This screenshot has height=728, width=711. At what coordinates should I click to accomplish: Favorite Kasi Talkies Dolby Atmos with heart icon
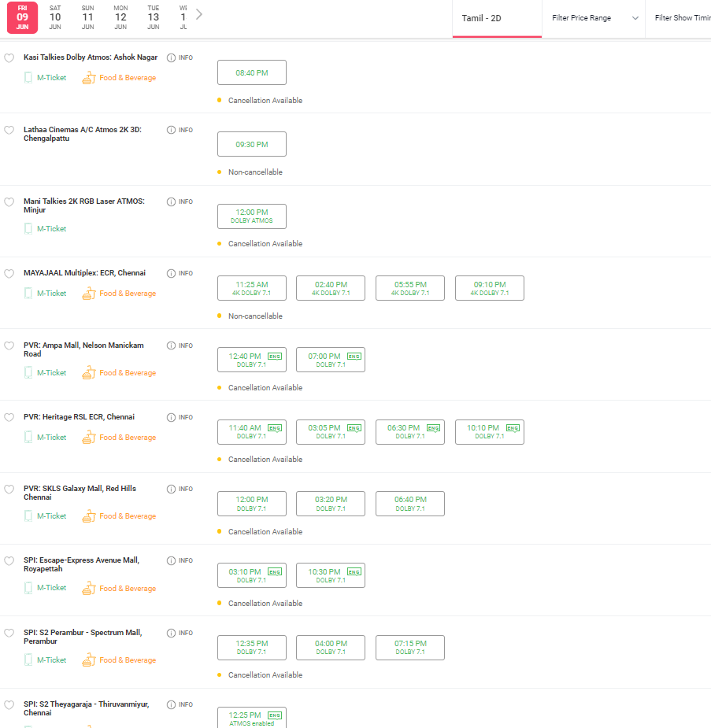(9, 58)
